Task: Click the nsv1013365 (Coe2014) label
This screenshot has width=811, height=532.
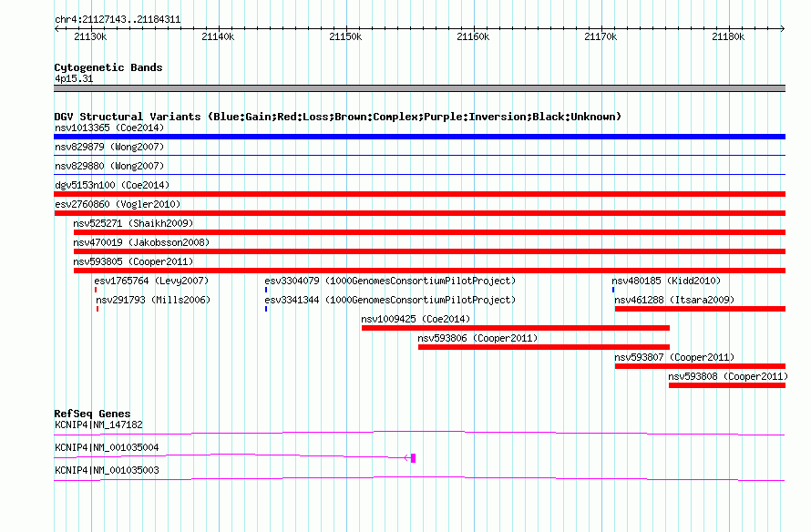Action: [109, 128]
